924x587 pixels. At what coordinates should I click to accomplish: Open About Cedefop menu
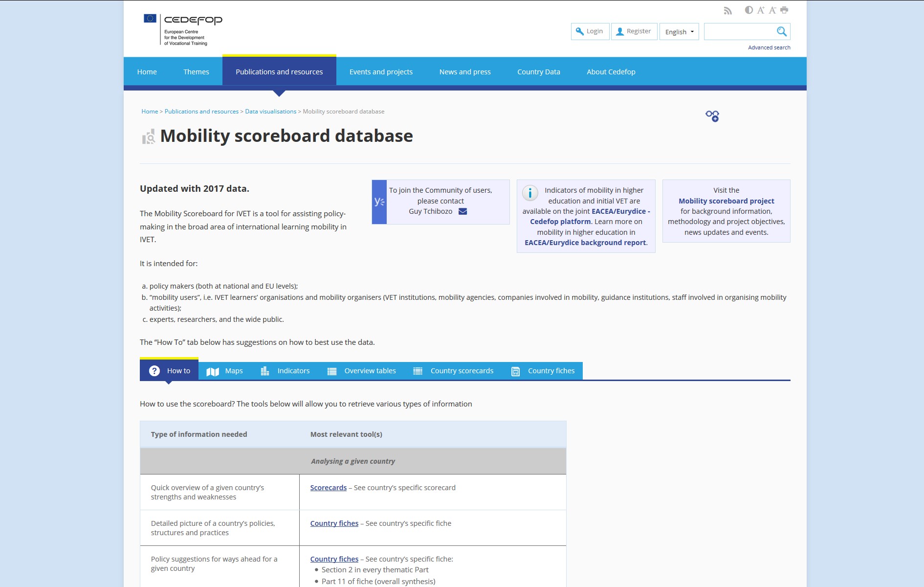tap(611, 71)
